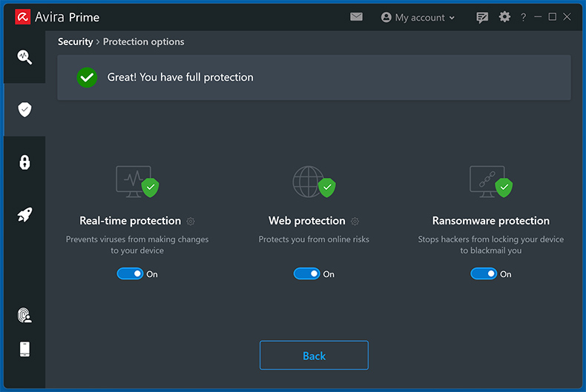Close the Avira Prime window
Viewport: 586px width, 392px height.
(567, 17)
